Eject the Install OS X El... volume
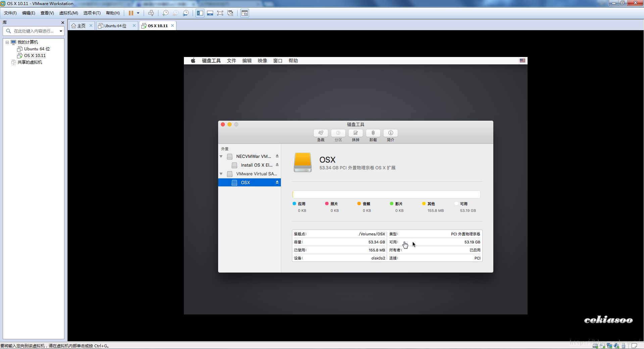This screenshot has height=349, width=644. 277,165
